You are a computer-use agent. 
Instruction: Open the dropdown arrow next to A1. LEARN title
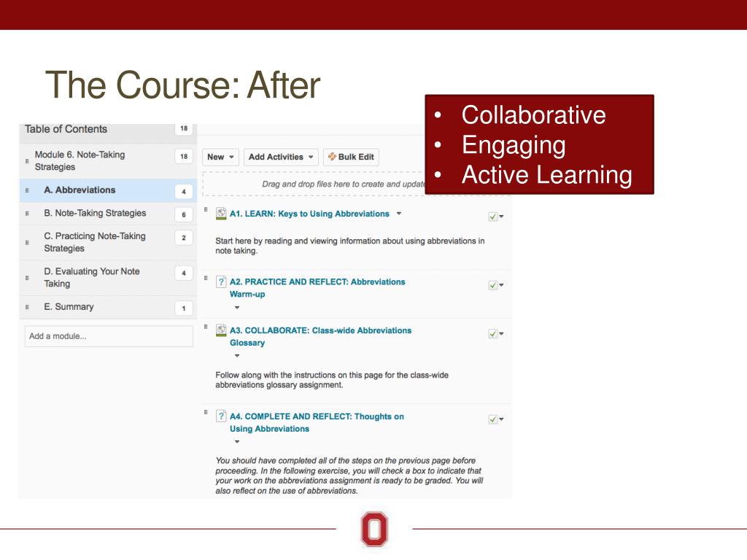point(399,214)
